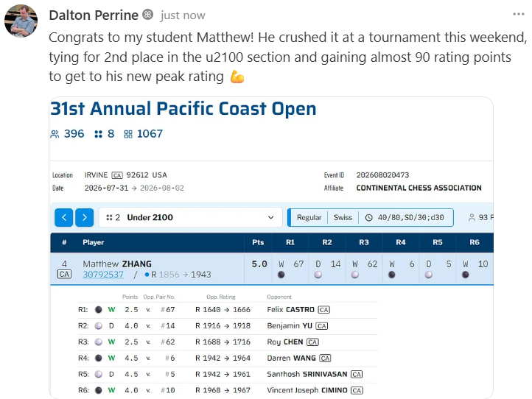Open player ID link 30792537
The image size is (532, 399).
103,275
